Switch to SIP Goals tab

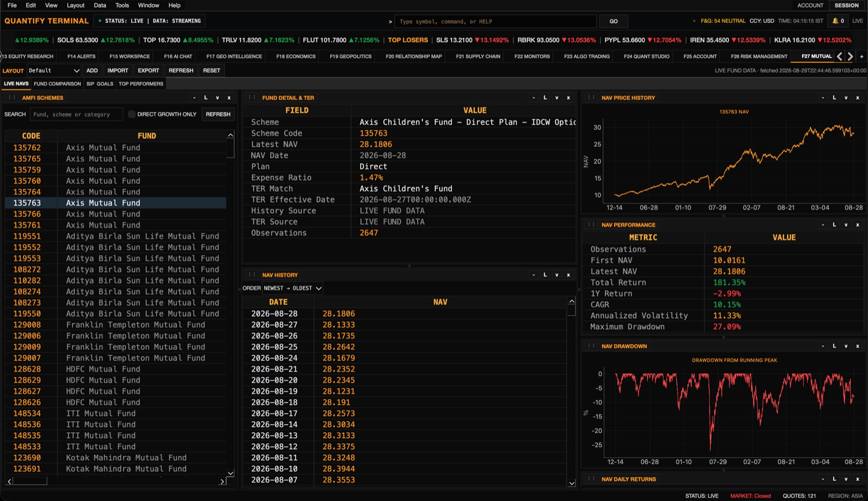coord(100,84)
